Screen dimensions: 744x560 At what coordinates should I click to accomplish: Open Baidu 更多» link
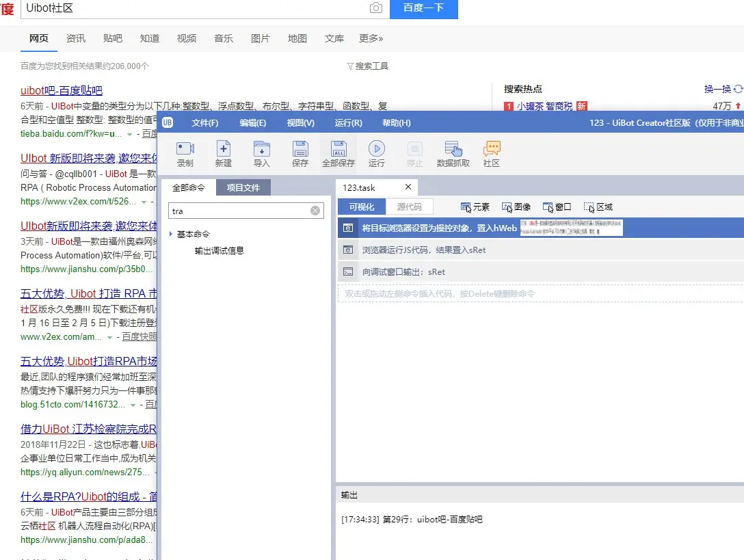coord(371,38)
